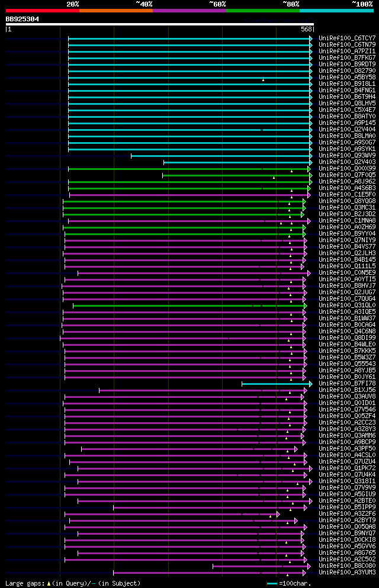Click the cyan alignment bar of UniRef100_C6TCY7
379x588 pixels.
coord(190,38)
